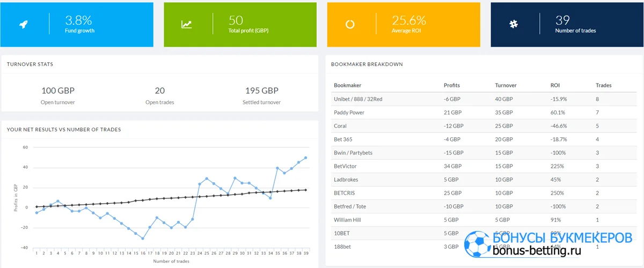Click the ROI column header
This screenshot has height=268, width=644.
click(555, 85)
